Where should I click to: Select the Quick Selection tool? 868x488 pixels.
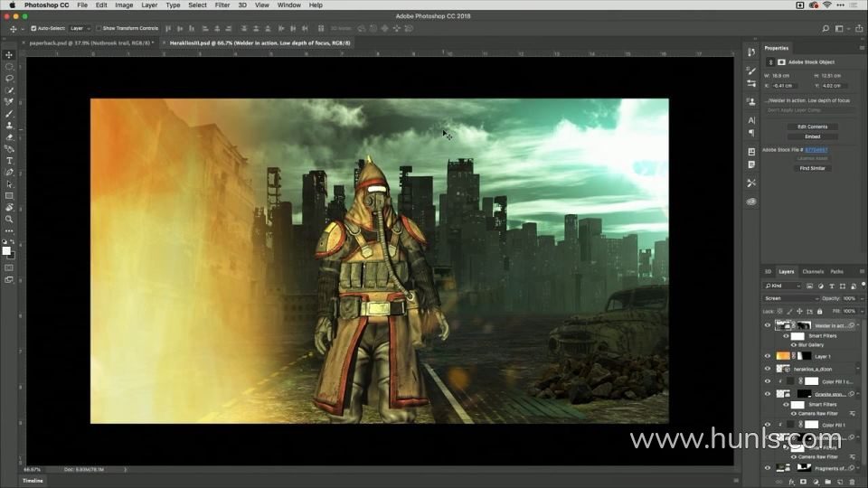9,90
